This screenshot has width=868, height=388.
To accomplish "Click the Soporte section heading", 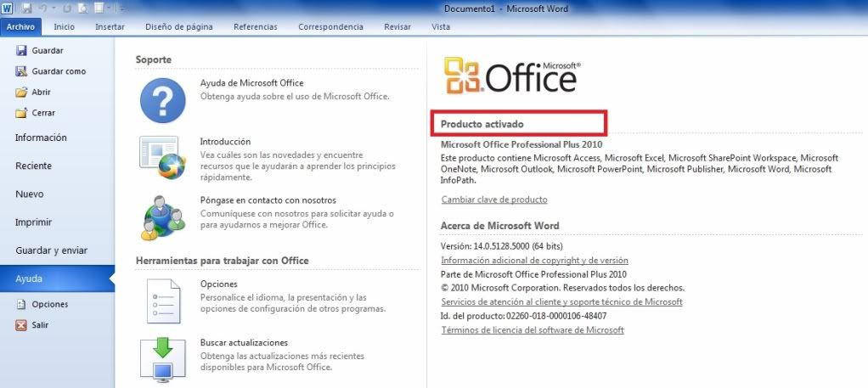I will tap(154, 59).
